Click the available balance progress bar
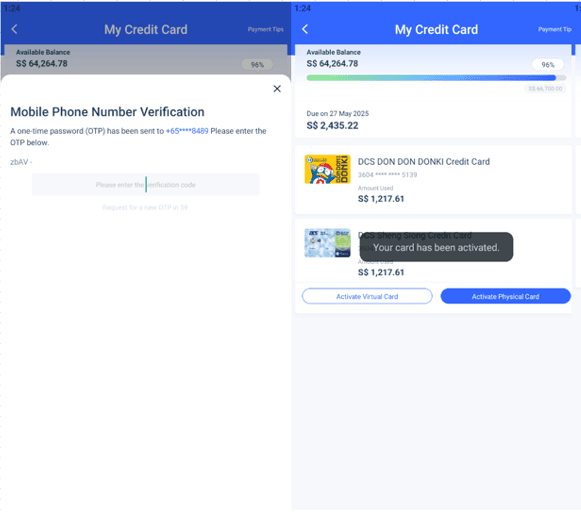 (436, 78)
